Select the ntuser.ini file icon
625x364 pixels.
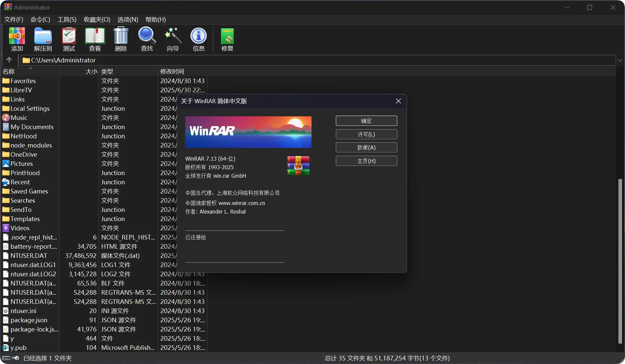[x=6, y=311]
